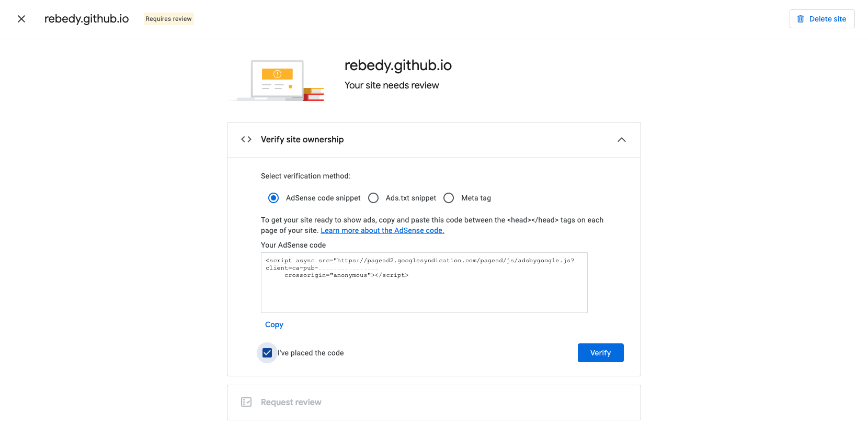Collapse the Verify site ownership section
Image resolution: width=868 pixels, height=447 pixels.
[622, 140]
